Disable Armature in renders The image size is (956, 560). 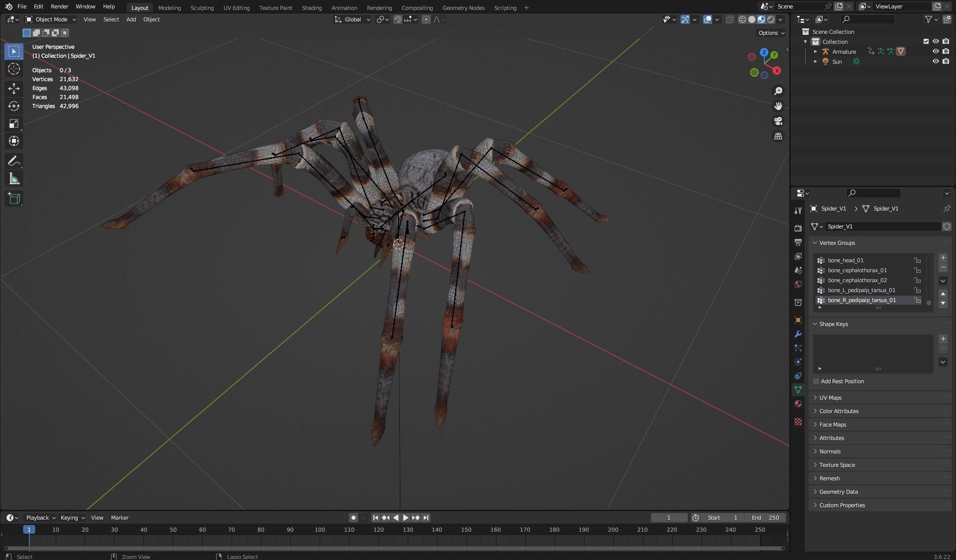[946, 51]
